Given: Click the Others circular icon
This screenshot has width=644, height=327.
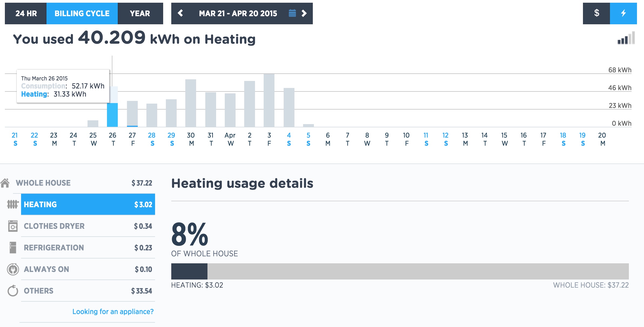Looking at the screenshot, I should click(13, 291).
